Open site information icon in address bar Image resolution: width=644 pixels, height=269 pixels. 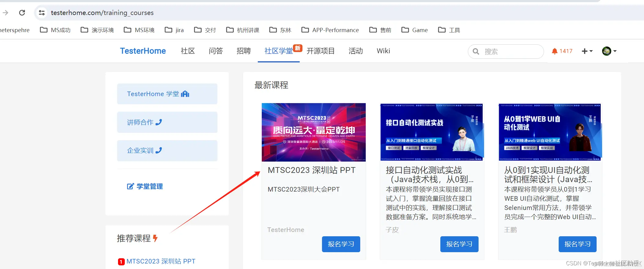click(42, 13)
